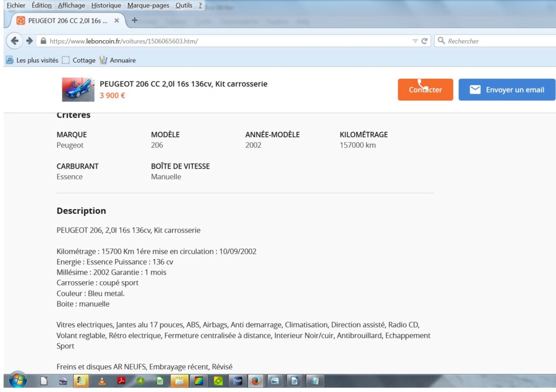This screenshot has height=392, width=556.
Task: Click the 157000 km mileage value
Action: [358, 145]
